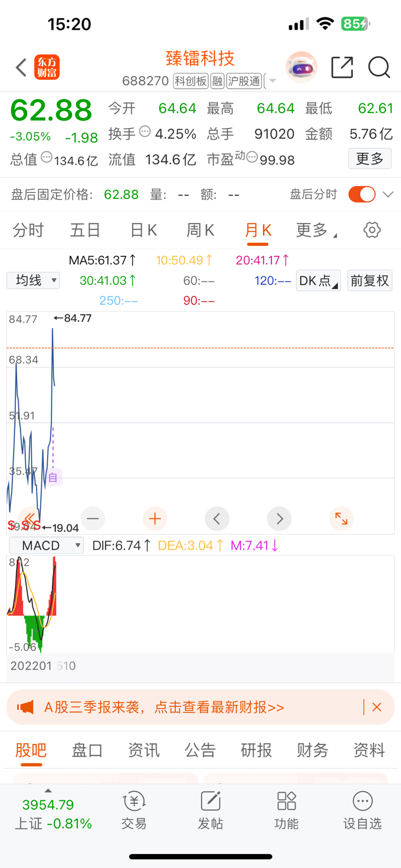
Task: Tap the DIF:6.74 value
Action: (x=121, y=545)
